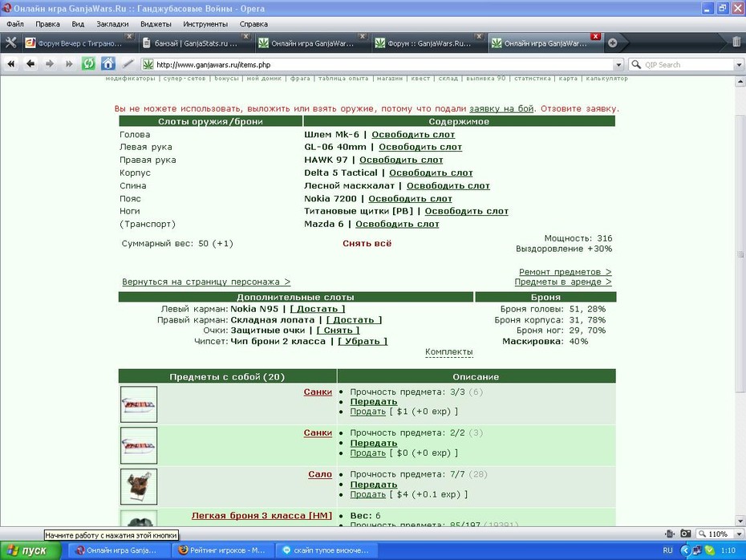The width and height of the screenshot is (746, 560).
Task: Close the 'Форум Вечер с Тиграно' tab
Action: tap(129, 36)
